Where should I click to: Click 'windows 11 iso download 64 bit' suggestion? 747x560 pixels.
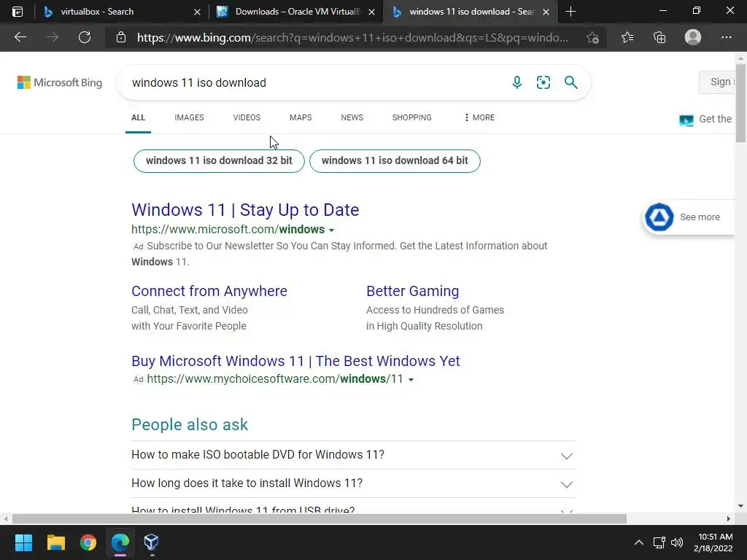click(x=395, y=160)
